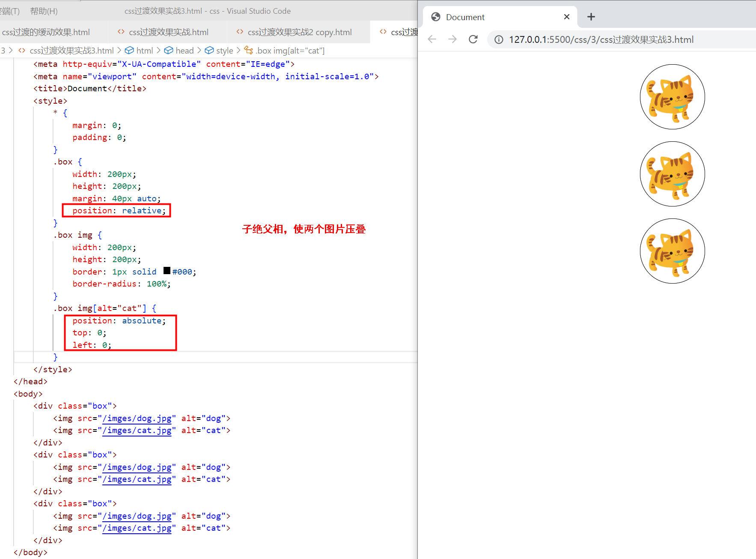
Task: Open the first /imges/dog.jpg link
Action: [x=137, y=419]
